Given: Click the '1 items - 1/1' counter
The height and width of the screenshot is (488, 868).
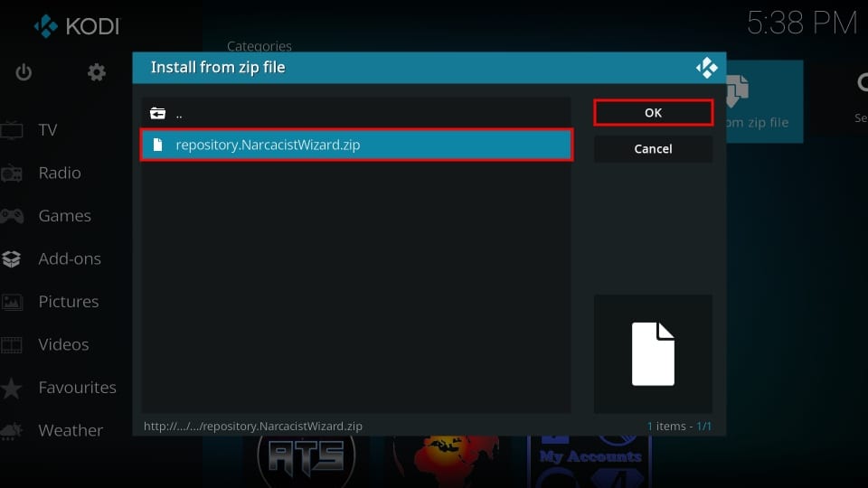Looking at the screenshot, I should (679, 426).
